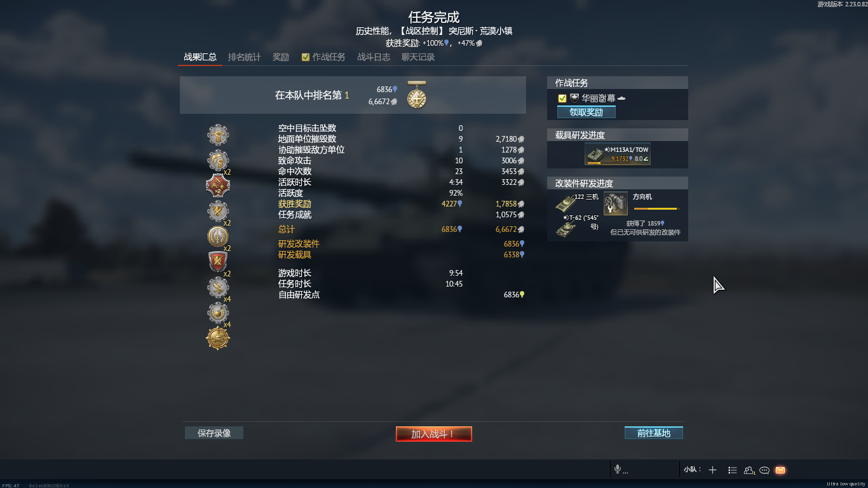The width and height of the screenshot is (868, 488).
Task: Toggle the 华丽谢幕 battle task checkbox
Action: tap(562, 98)
